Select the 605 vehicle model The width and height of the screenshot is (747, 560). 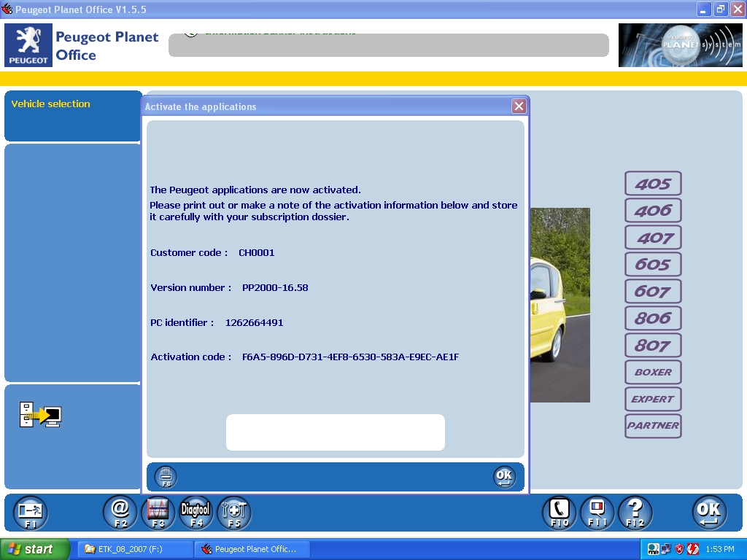pyautogui.click(x=653, y=264)
